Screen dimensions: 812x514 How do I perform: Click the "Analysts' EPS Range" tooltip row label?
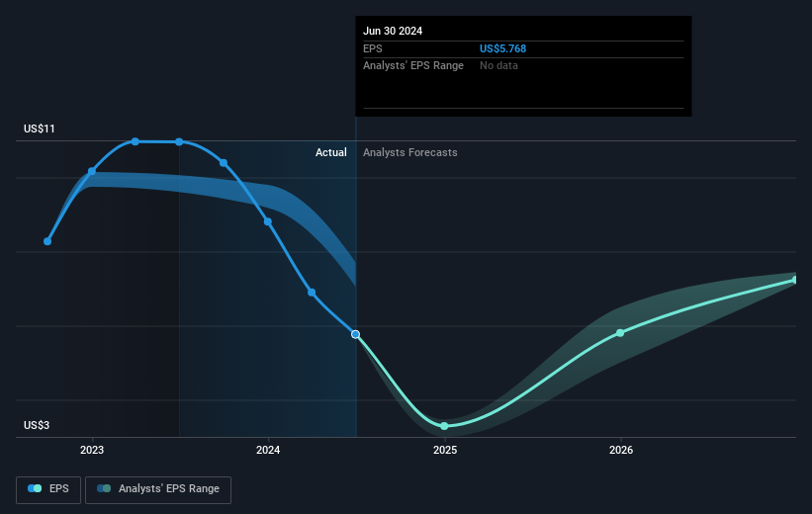click(x=413, y=66)
